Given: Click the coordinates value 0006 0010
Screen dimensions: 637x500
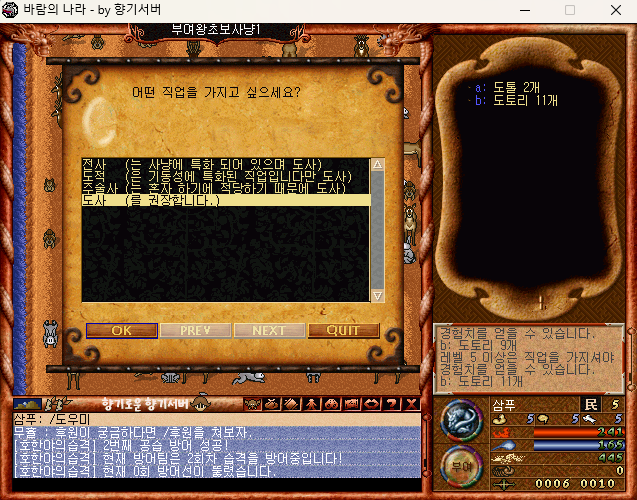Looking at the screenshot, I should (575, 484).
